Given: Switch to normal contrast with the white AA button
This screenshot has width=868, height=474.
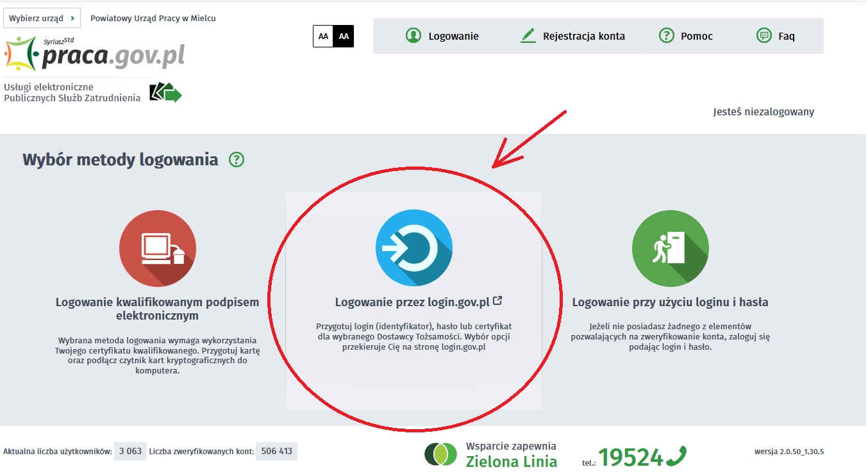Looking at the screenshot, I should 323,37.
